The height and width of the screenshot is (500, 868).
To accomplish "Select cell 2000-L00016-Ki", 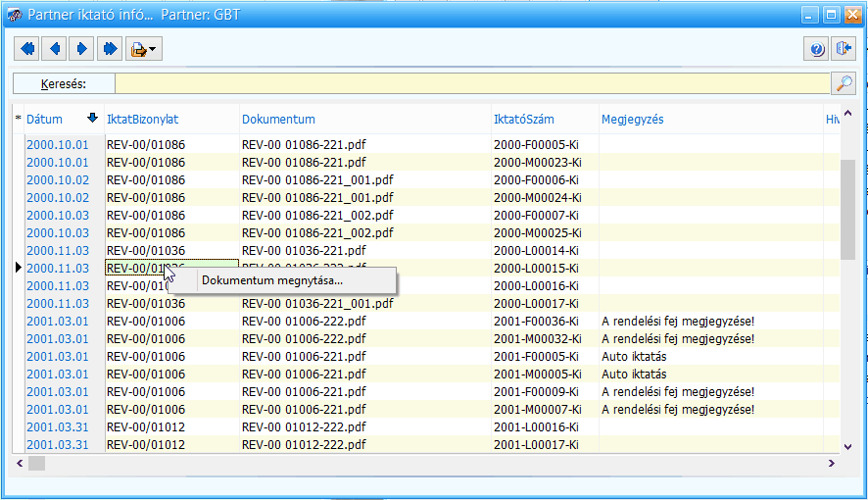I will pos(536,285).
